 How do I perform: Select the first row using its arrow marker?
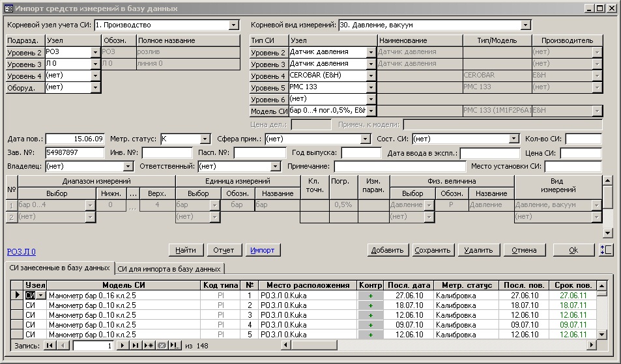click(x=18, y=296)
